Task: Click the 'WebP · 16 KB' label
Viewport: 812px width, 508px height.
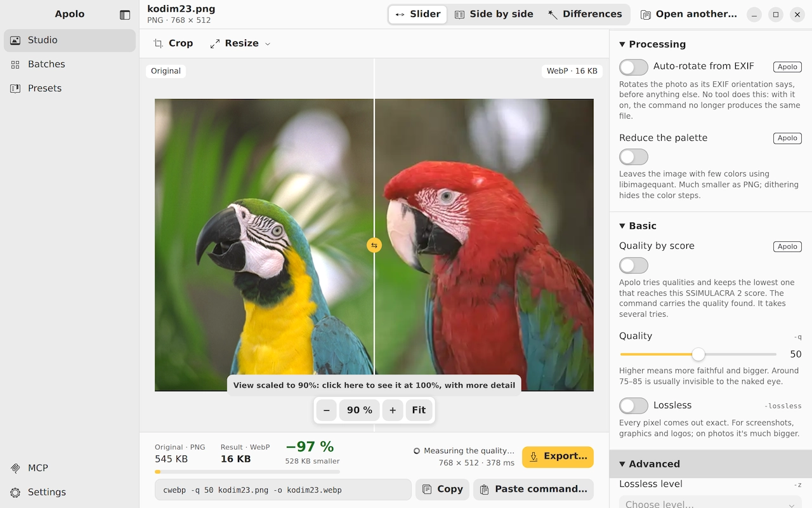Action: click(x=572, y=71)
